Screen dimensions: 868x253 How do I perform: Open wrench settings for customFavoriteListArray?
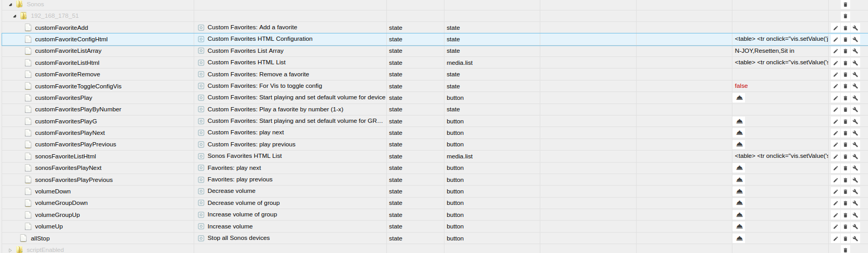point(855,51)
